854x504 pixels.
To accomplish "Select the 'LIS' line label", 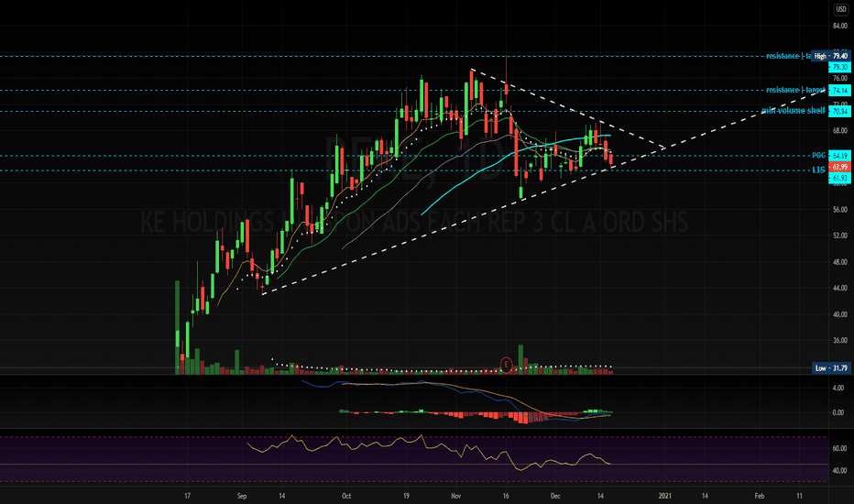I will (818, 170).
